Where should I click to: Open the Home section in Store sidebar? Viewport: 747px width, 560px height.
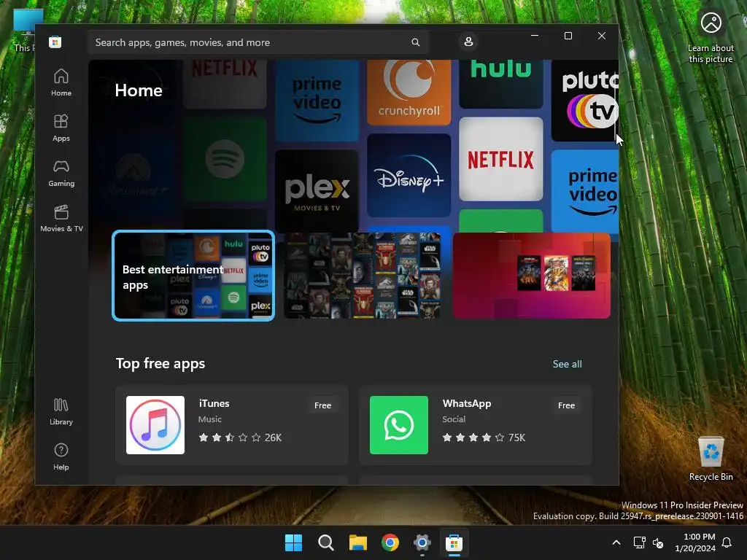coord(61,83)
